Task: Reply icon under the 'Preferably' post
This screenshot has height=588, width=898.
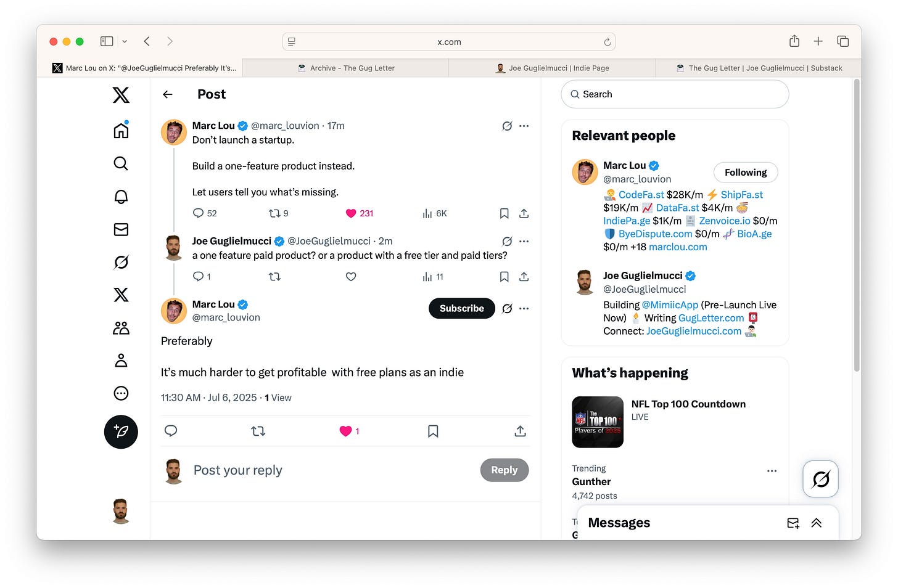Action: [171, 431]
